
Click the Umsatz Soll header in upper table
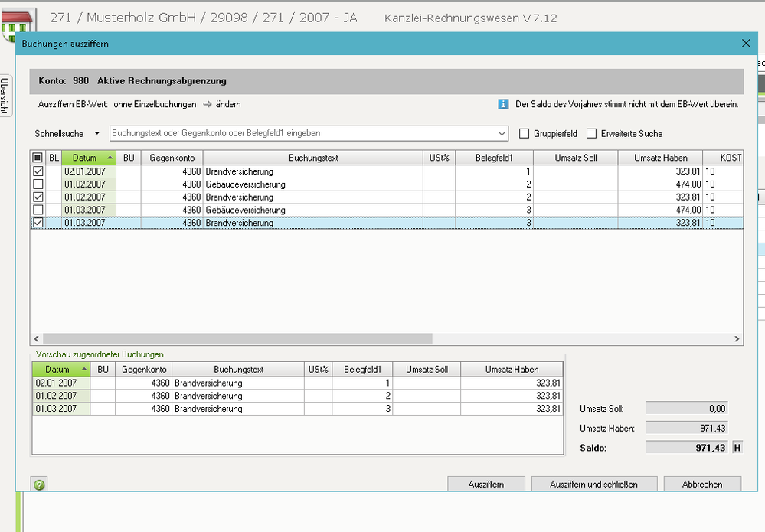576,158
